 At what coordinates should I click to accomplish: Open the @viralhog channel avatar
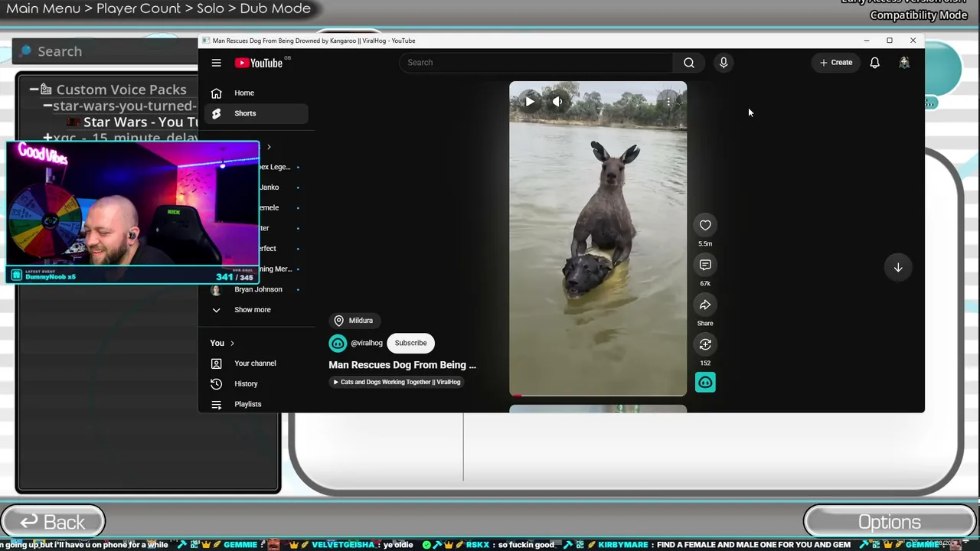338,343
